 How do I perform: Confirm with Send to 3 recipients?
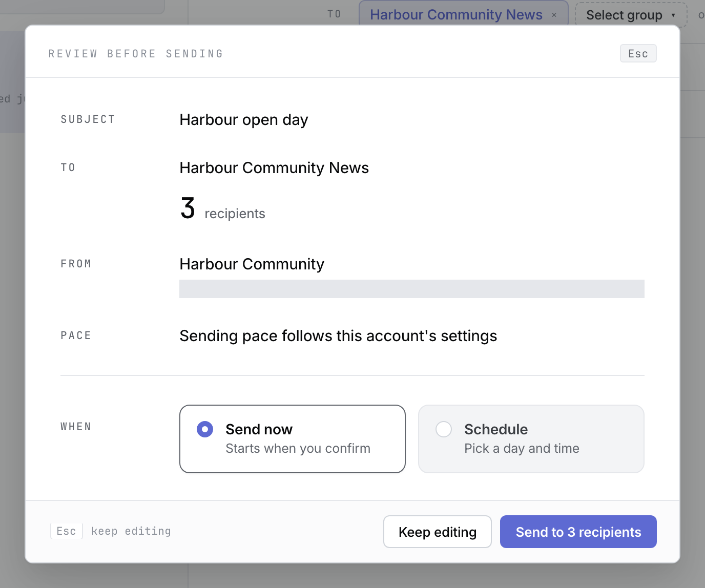coord(578,532)
